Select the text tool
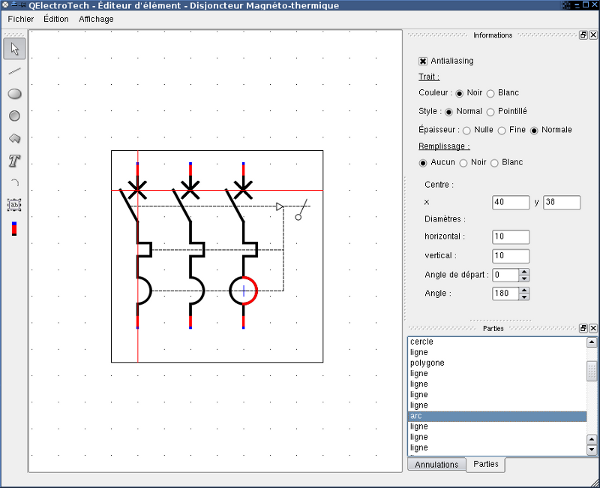Image resolution: width=600 pixels, height=488 pixels. point(15,161)
